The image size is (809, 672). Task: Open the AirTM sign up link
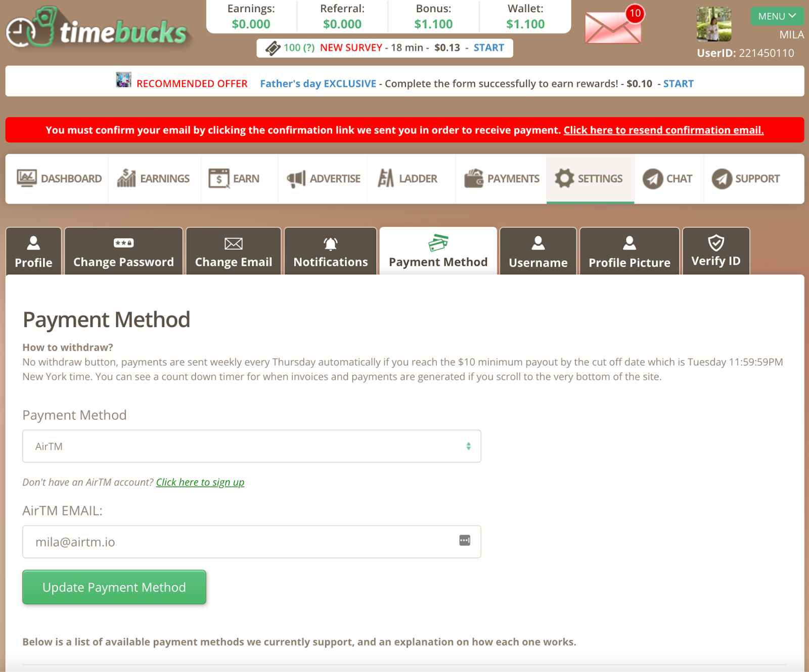tap(200, 482)
